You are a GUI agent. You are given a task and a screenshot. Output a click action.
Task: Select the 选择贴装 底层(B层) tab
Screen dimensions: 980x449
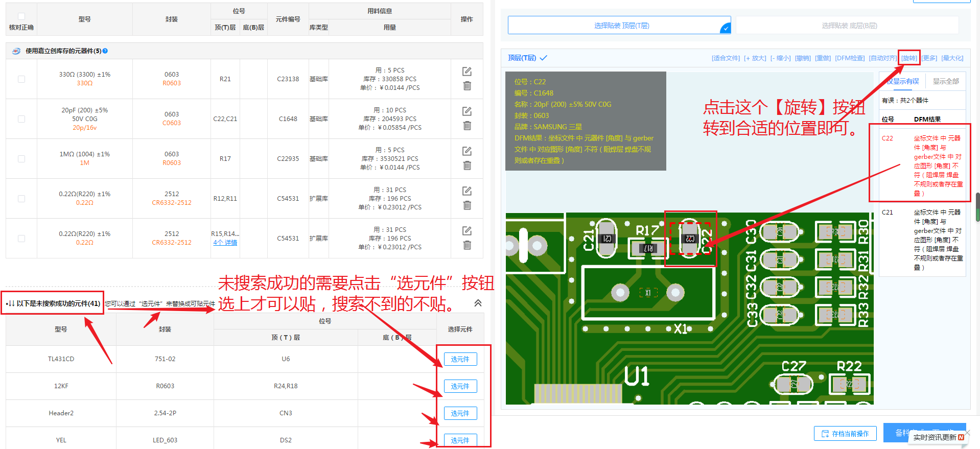[x=847, y=26]
